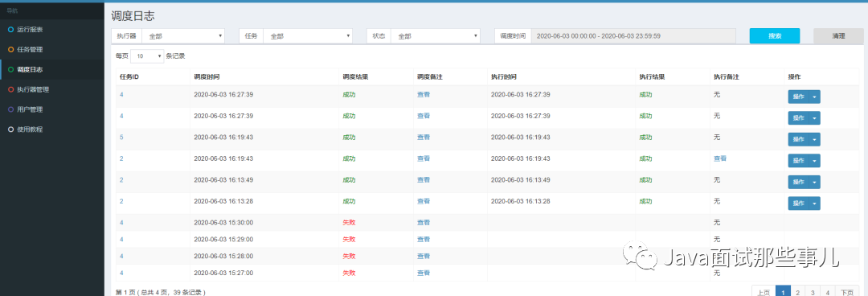Expand 操作 arrow in 16:13:28 row
This screenshot has width=868, height=296.
click(x=814, y=203)
